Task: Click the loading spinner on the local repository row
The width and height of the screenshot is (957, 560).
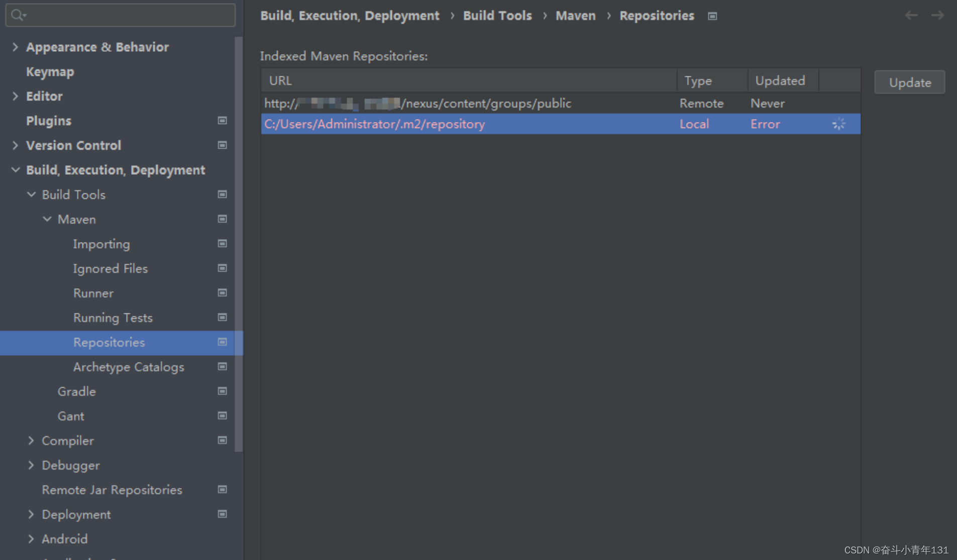Action: click(x=838, y=124)
